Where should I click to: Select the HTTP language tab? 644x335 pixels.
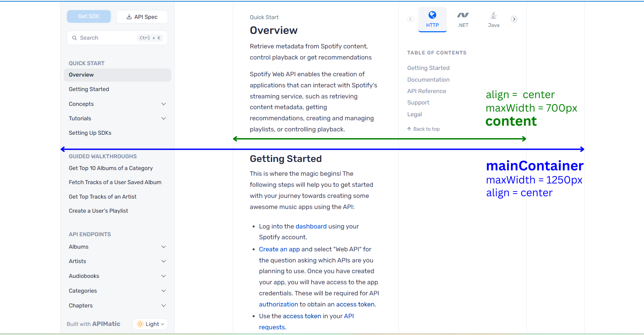[x=432, y=19]
